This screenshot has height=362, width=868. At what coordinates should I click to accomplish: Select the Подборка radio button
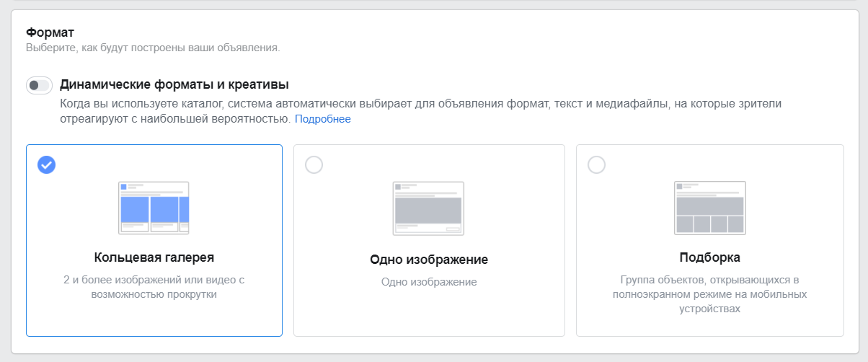(x=596, y=164)
